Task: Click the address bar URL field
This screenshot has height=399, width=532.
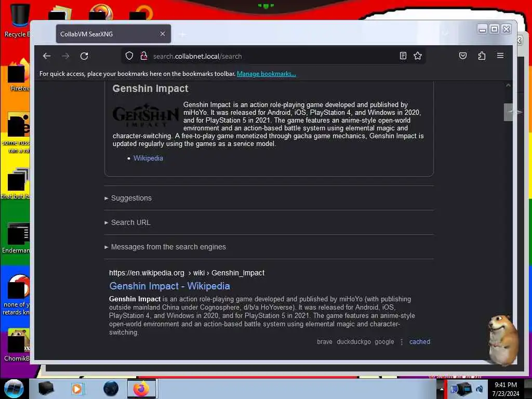Action: click(x=273, y=56)
